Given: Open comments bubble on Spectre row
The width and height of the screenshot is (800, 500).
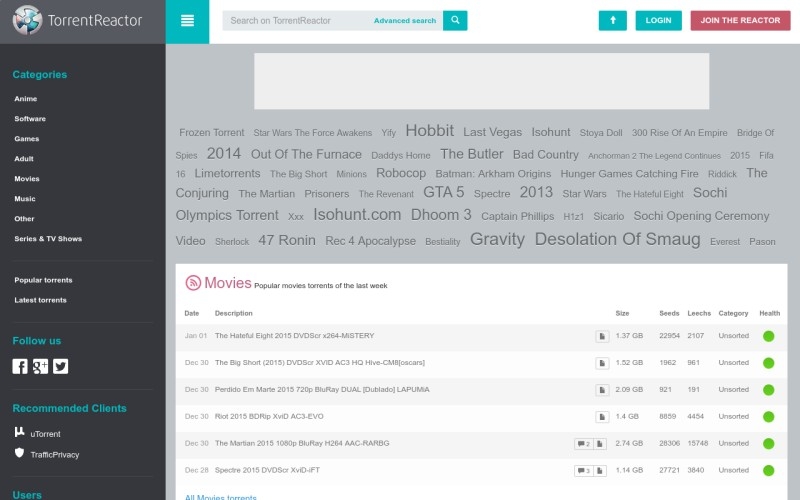Looking at the screenshot, I should [584, 470].
